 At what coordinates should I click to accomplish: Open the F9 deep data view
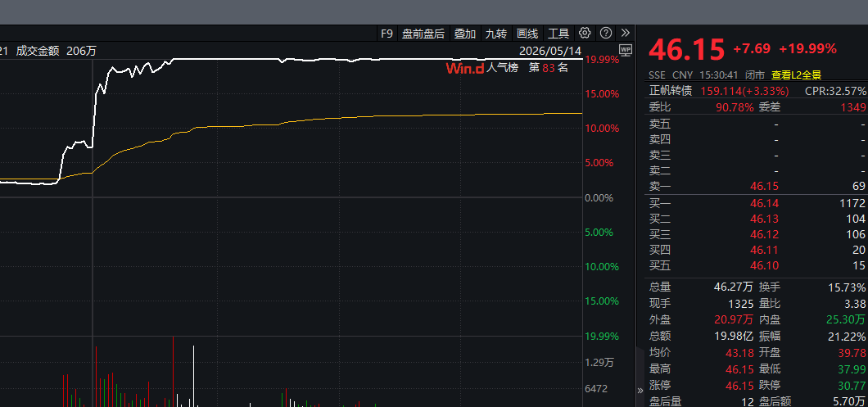point(387,34)
